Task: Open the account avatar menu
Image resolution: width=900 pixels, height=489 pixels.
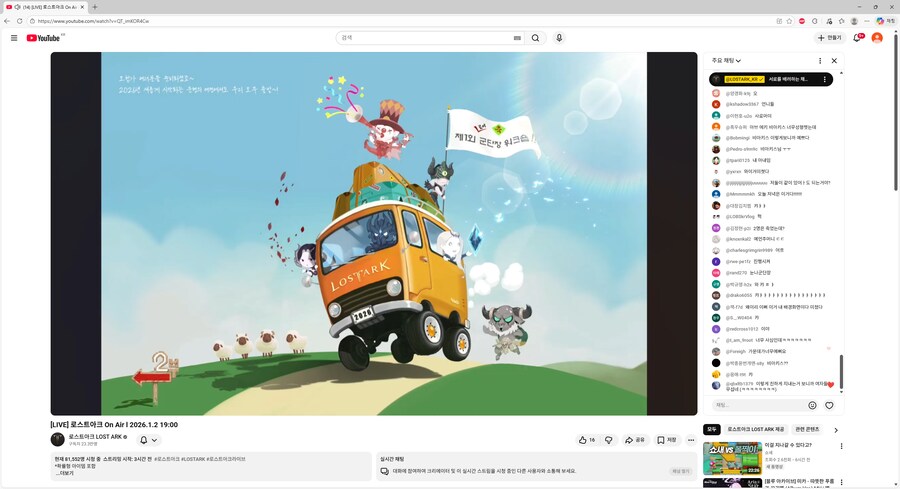Action: click(877, 38)
